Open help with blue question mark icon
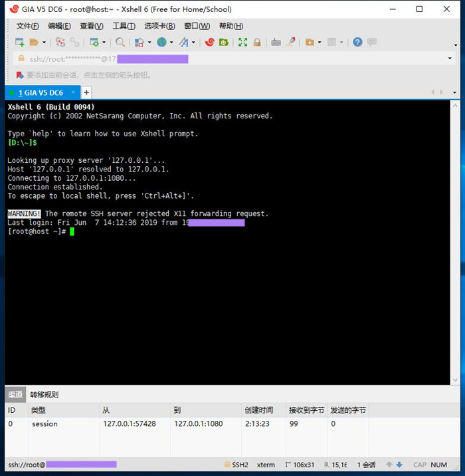 click(x=357, y=42)
